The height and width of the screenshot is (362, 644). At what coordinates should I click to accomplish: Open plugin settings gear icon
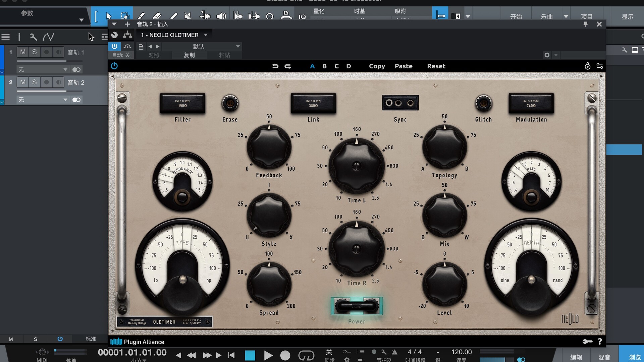547,55
